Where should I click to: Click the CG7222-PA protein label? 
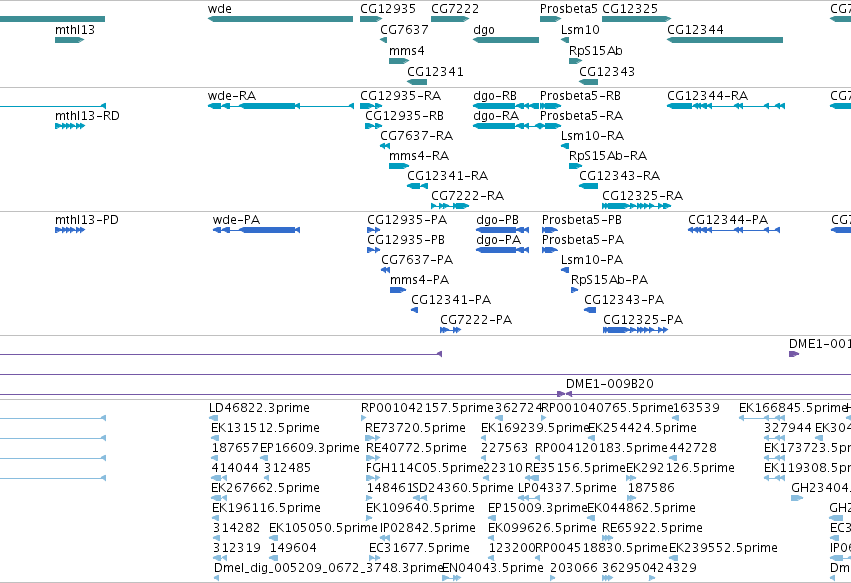pyautogui.click(x=476, y=320)
